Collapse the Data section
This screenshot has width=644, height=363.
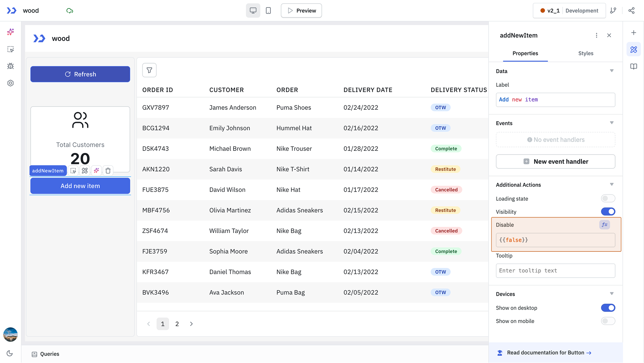(x=611, y=71)
